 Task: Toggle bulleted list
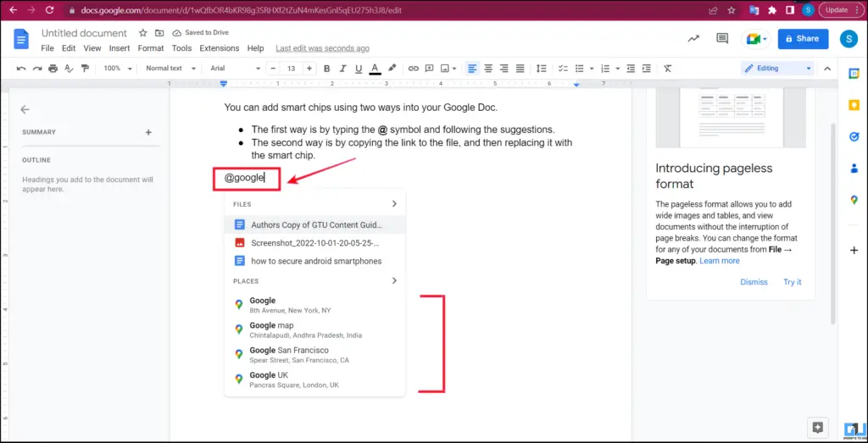click(580, 69)
